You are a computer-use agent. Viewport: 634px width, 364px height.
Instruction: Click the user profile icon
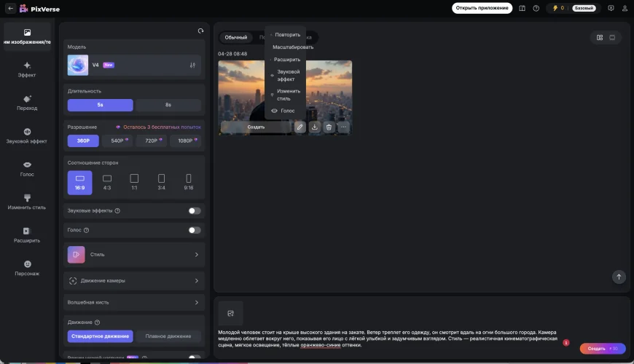tap(624, 8)
